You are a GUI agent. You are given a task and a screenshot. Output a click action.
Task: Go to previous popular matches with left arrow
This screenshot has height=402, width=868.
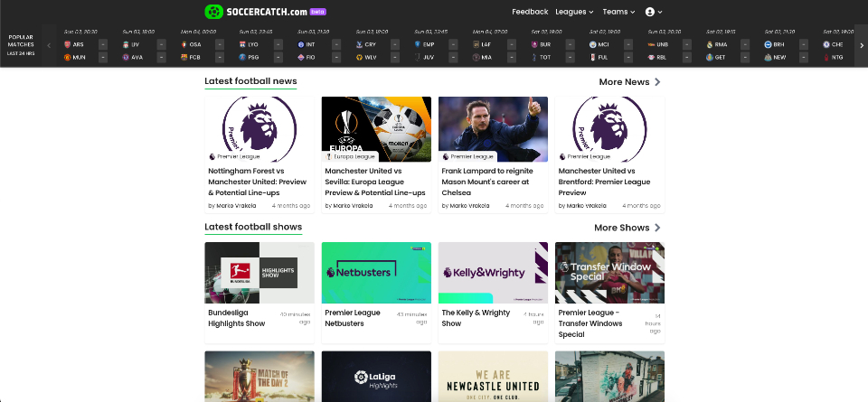coord(49,45)
